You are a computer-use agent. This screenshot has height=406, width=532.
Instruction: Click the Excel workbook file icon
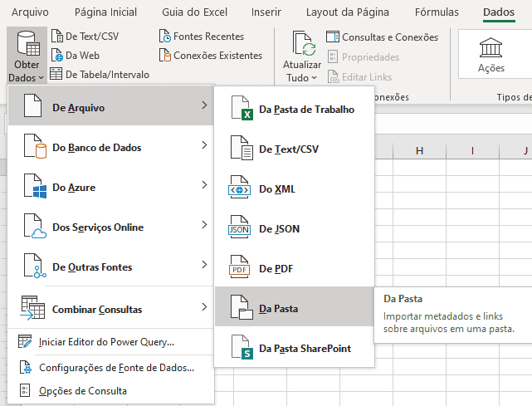242,108
